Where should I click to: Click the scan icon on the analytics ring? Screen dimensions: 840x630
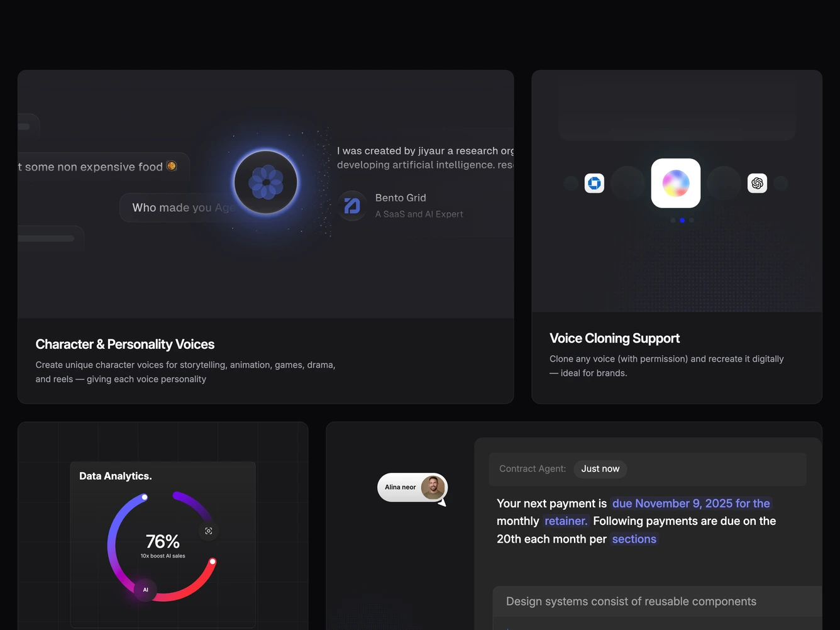209,531
